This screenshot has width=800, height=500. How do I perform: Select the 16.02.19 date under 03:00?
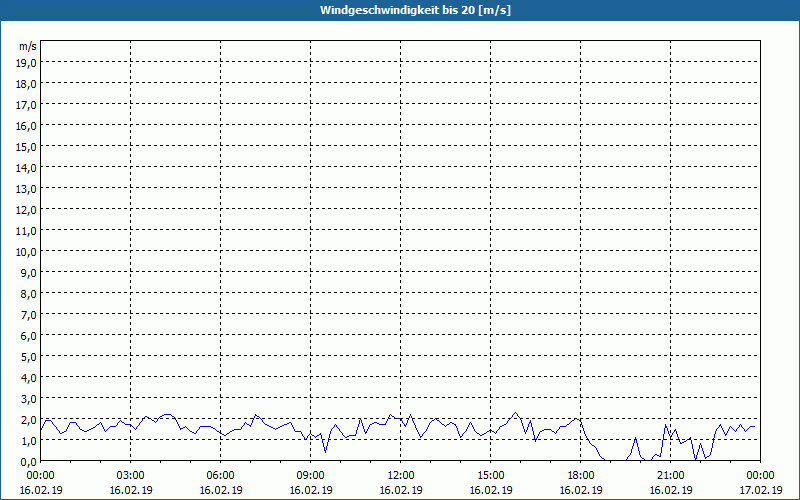[131, 490]
